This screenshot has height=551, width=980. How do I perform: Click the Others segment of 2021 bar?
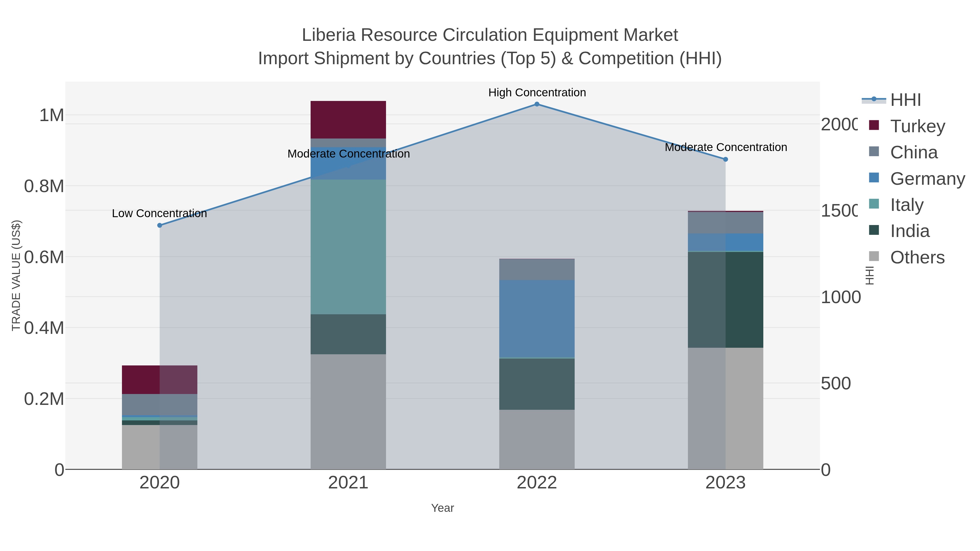348,412
